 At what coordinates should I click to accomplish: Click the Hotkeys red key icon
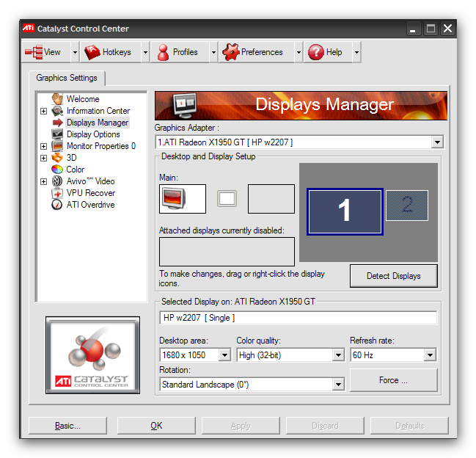click(92, 52)
